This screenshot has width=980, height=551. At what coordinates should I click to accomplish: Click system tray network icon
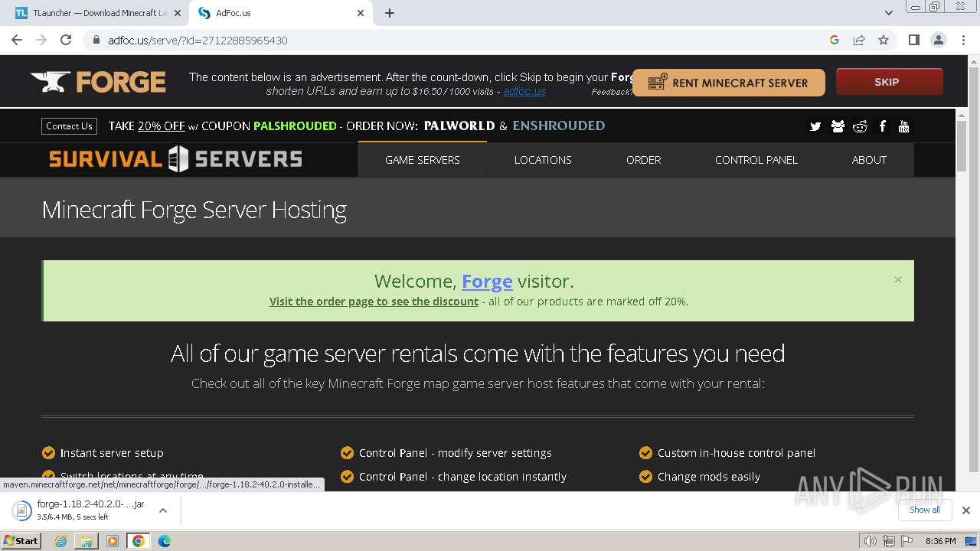pos(888,541)
